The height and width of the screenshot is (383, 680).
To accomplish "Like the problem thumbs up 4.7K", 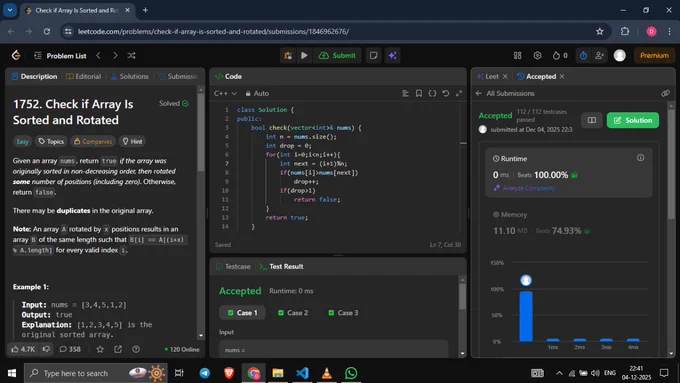I will click(23, 349).
